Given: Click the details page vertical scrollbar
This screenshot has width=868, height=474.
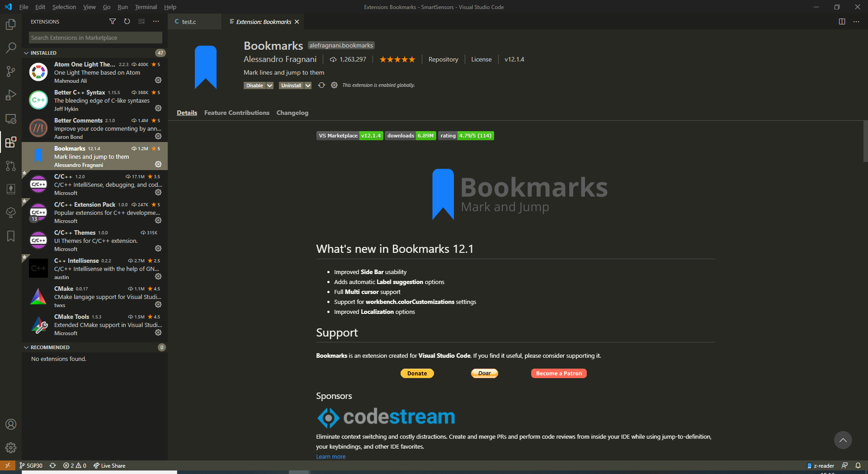Looking at the screenshot, I should [865, 141].
